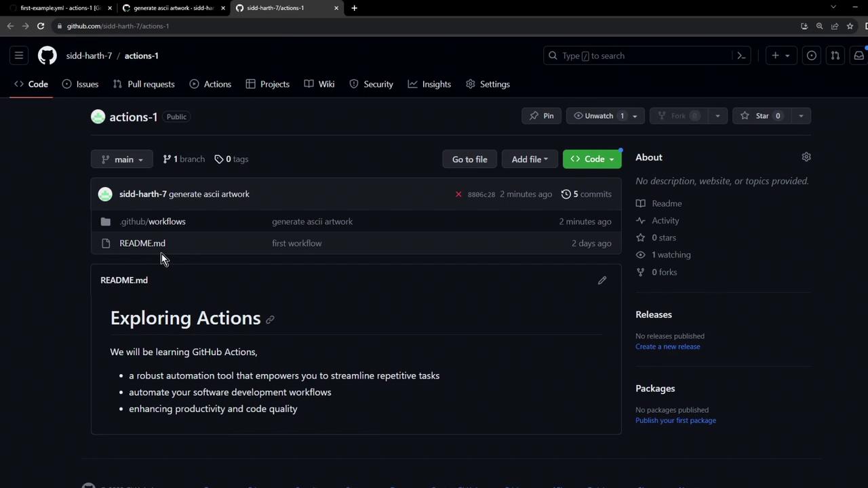868x488 pixels.
Task: View 0 forks in About sidebar
Action: pos(656,272)
